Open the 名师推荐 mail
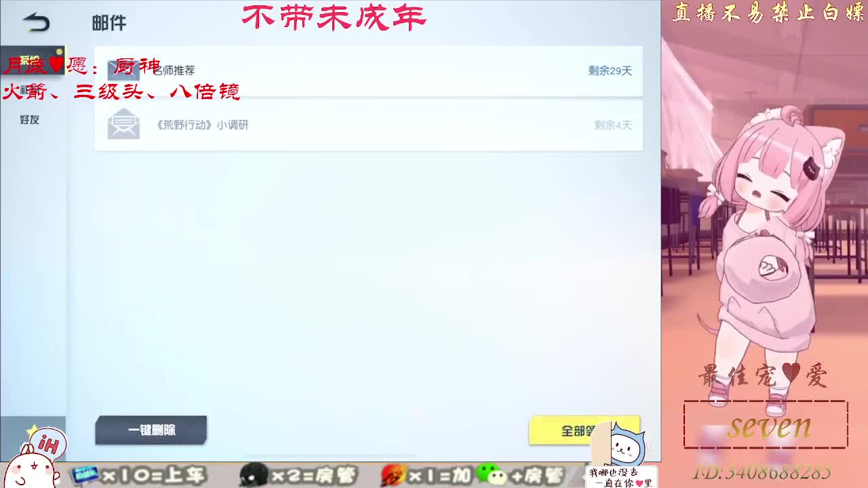The height and width of the screenshot is (488, 868). point(368,70)
